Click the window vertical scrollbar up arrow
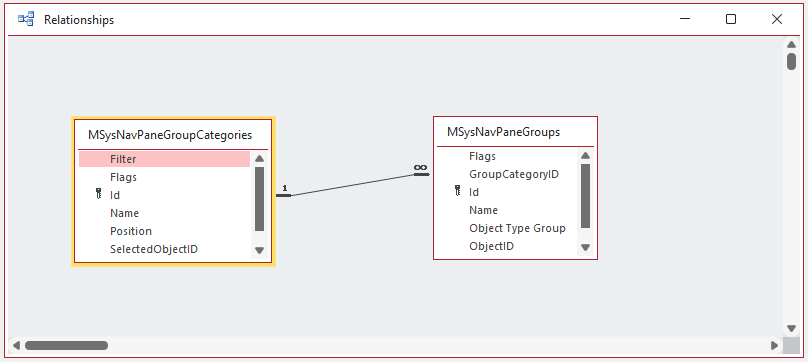 click(791, 44)
